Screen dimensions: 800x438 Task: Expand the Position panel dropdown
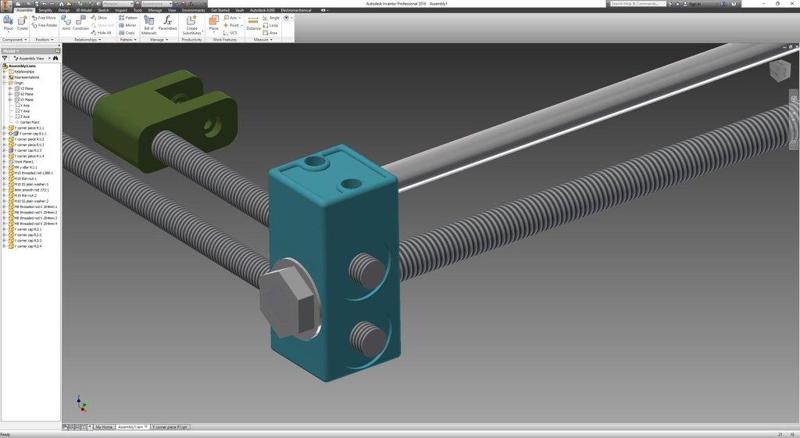tap(44, 39)
